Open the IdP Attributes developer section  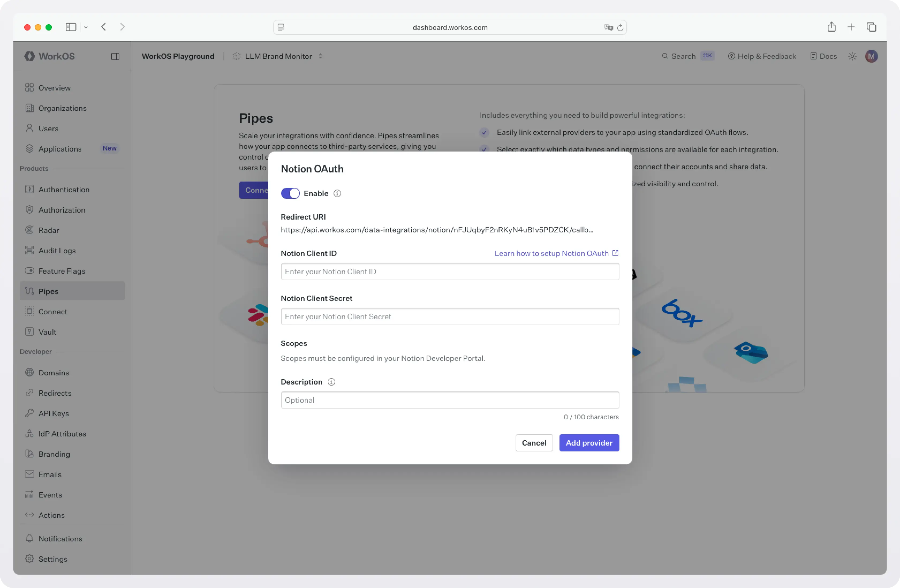[62, 434]
